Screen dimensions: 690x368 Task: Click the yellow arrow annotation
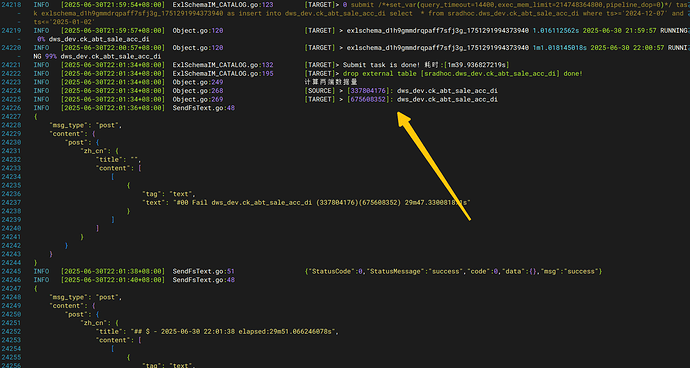point(433,166)
